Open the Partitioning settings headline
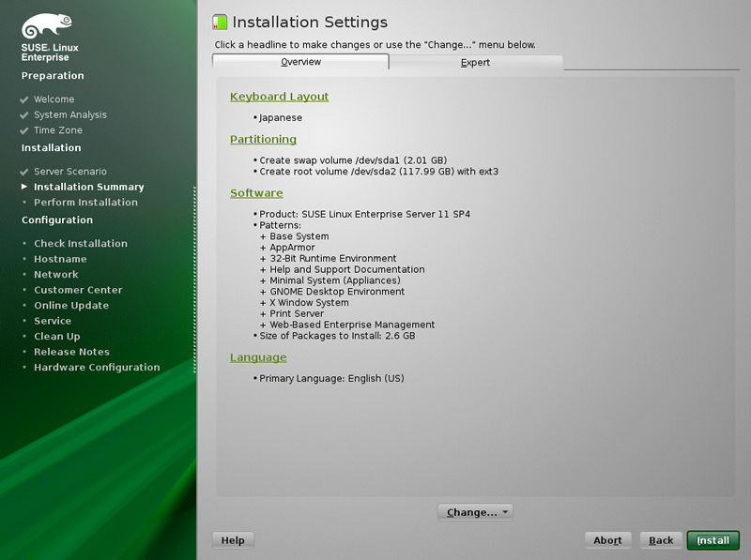Viewport: 751px width, 560px height. pos(263,139)
